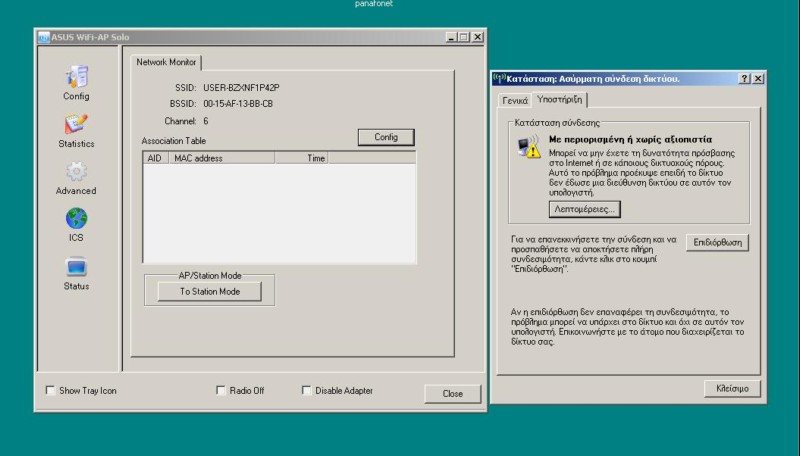The height and width of the screenshot is (456, 800).
Task: Toggle the Radio Off checkbox
Action: tap(220, 390)
